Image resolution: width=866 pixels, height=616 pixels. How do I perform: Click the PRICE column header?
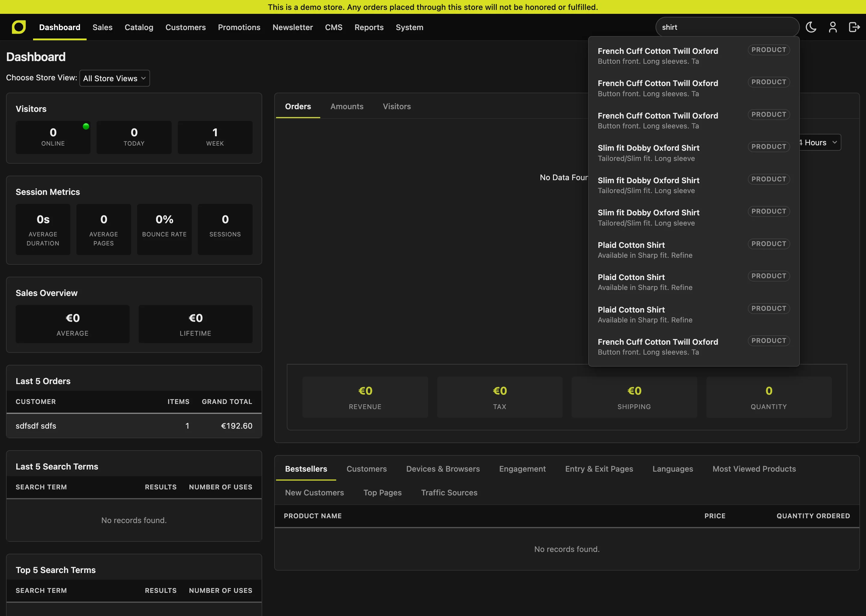pos(715,516)
